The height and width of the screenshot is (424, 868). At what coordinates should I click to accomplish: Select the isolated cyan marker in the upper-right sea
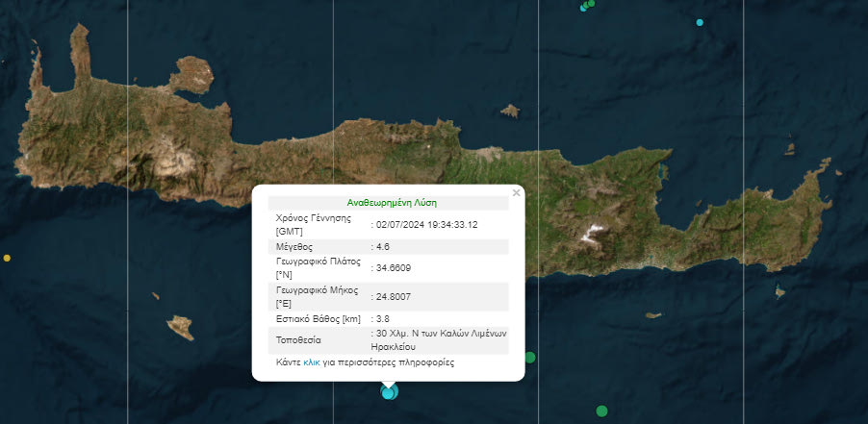tap(700, 22)
